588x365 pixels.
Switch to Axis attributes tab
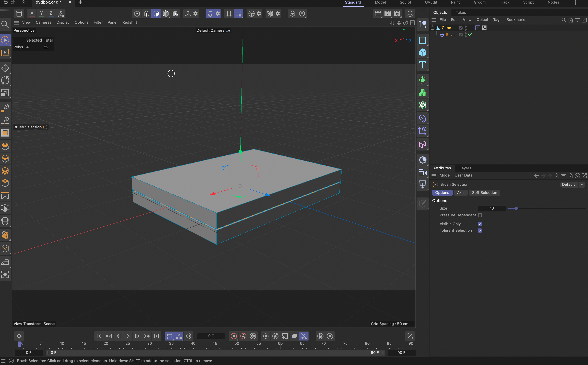point(460,193)
